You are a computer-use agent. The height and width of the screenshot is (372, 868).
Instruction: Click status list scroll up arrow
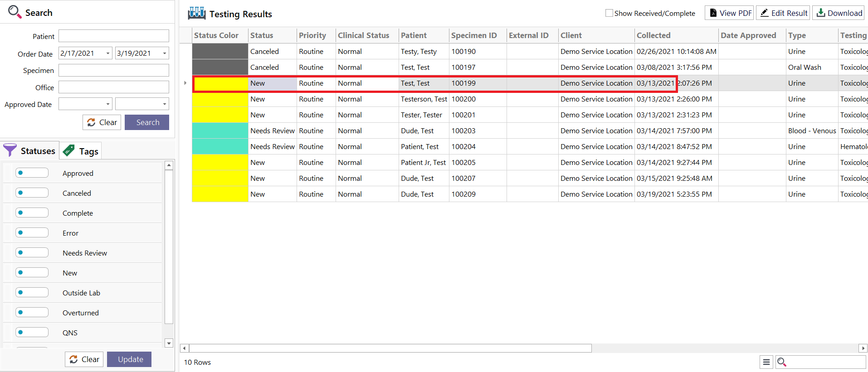(x=169, y=165)
